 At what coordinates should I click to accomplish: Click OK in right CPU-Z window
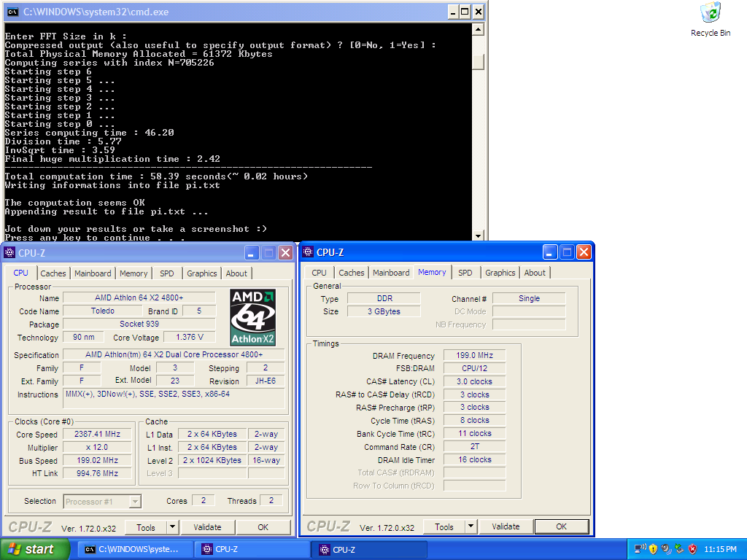561,526
